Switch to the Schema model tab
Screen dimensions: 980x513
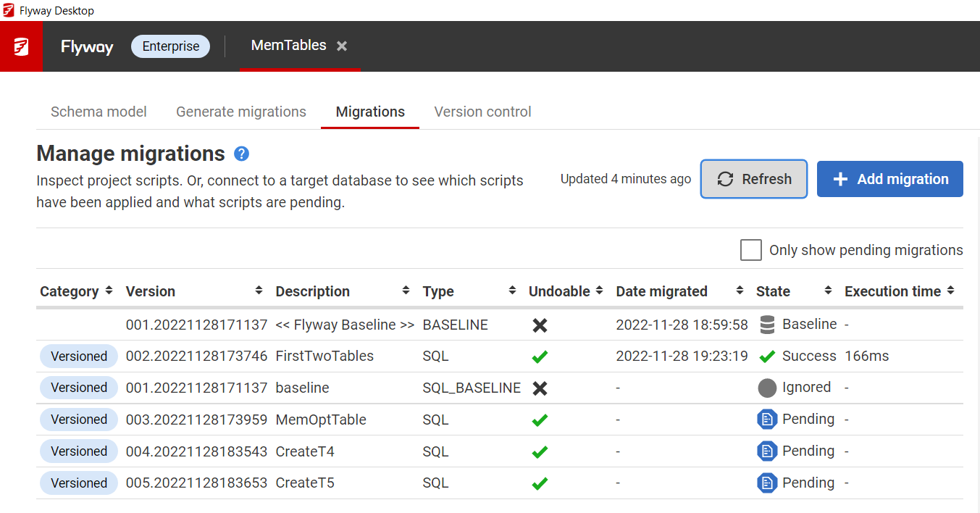pyautogui.click(x=99, y=112)
